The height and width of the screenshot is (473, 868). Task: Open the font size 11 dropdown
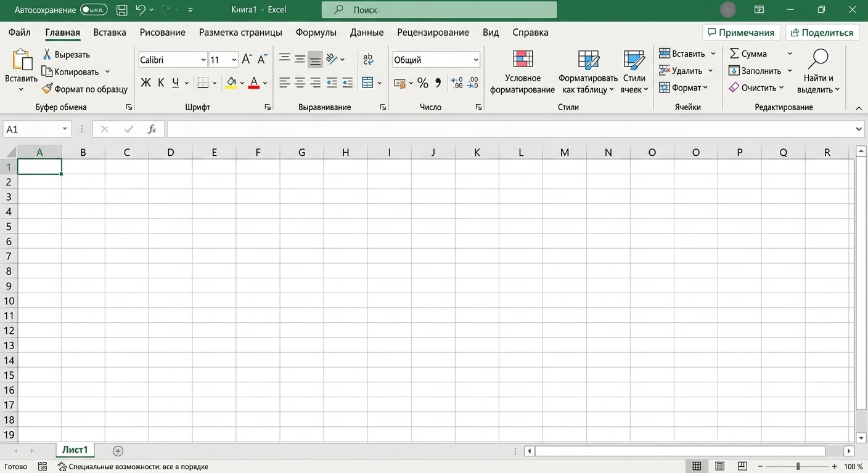234,60
